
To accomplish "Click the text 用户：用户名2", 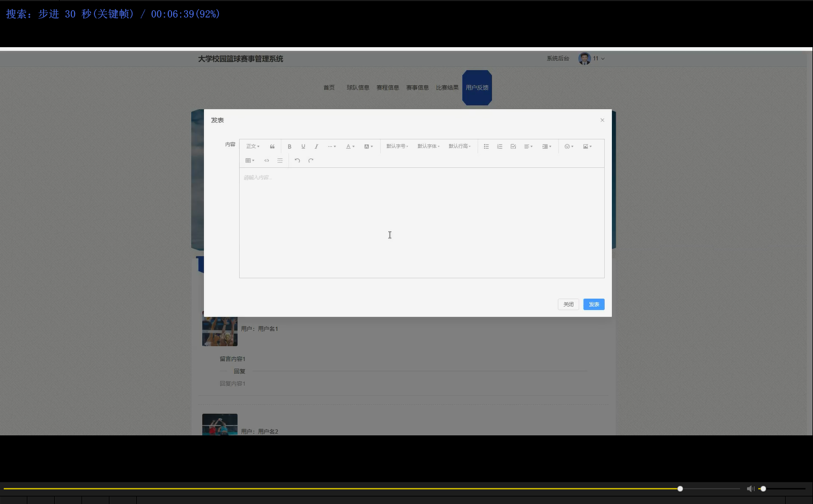I will (260, 431).
